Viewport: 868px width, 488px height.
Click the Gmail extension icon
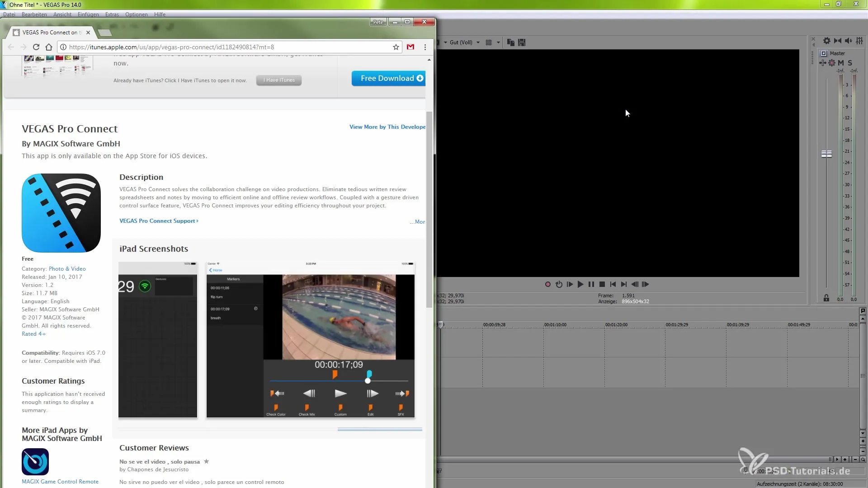click(410, 47)
